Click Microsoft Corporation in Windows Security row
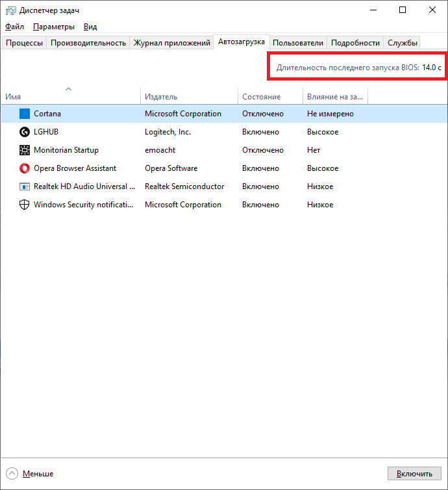The height and width of the screenshot is (490, 448). coord(183,205)
